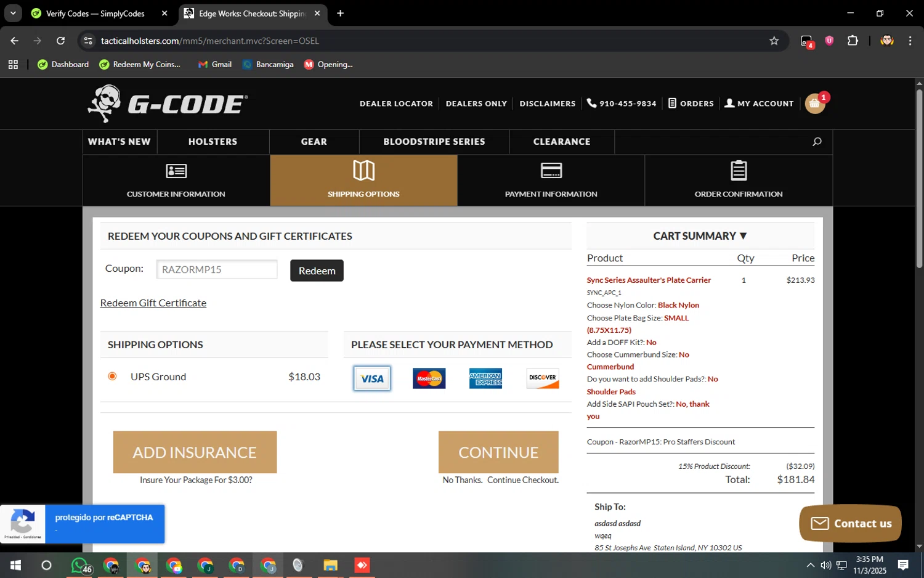Open the DISCLAIMERS link

(x=548, y=104)
